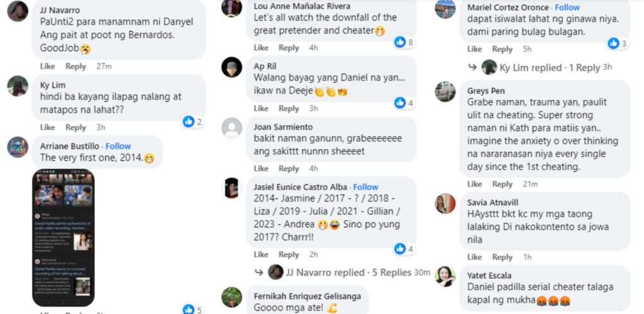Image resolution: width=644 pixels, height=314 pixels.
Task: Expand the 1 Reply from Ky Lim
Action: 584,68
